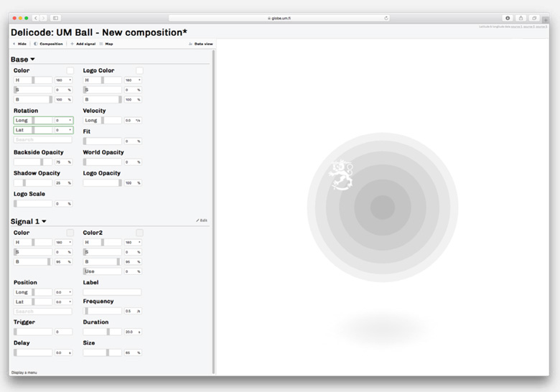Screen dimensions: 560x392
Task: Open the Safari downloads list
Action: pos(508,18)
